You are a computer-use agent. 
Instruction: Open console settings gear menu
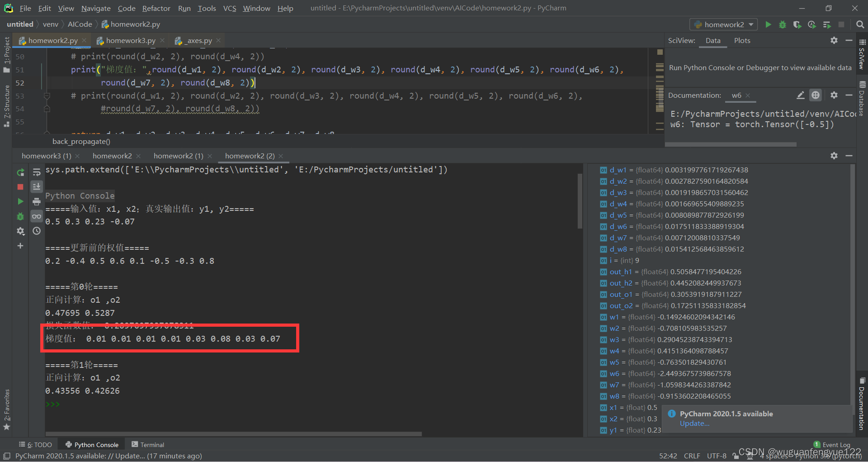(x=20, y=231)
